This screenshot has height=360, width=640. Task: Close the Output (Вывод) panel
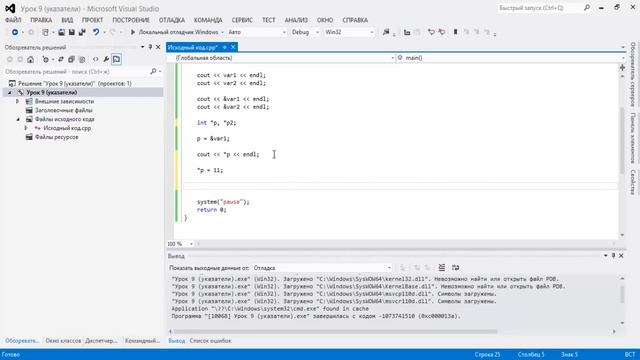pyautogui.click(x=621, y=256)
